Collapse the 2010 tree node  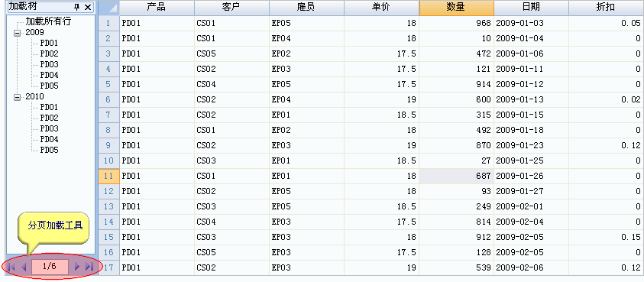pyautogui.click(x=18, y=97)
